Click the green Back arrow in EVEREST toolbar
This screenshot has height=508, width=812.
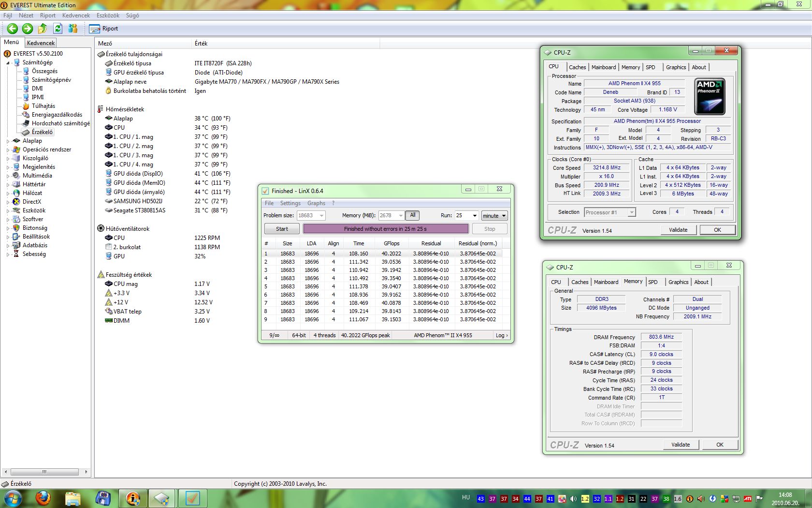(13, 29)
